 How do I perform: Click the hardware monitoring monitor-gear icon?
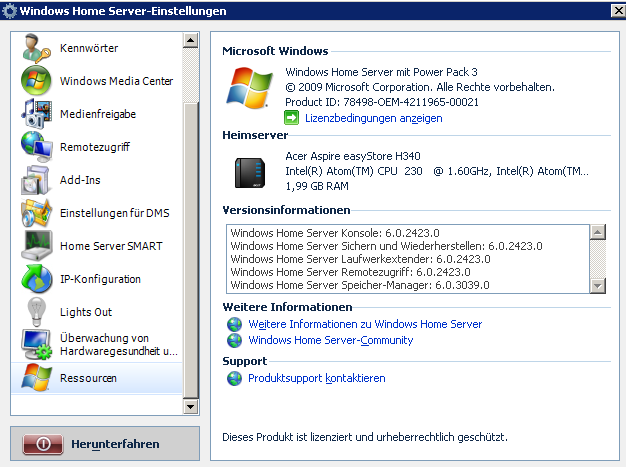(37, 344)
